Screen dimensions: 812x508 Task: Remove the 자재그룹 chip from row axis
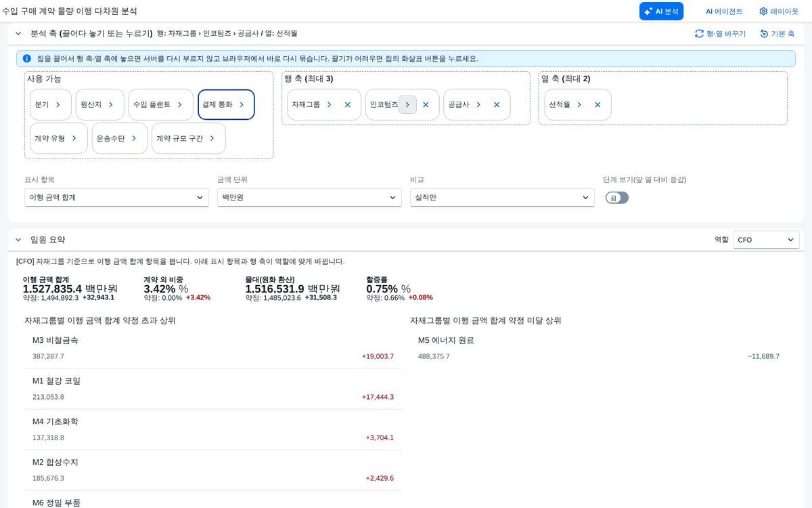click(x=348, y=105)
